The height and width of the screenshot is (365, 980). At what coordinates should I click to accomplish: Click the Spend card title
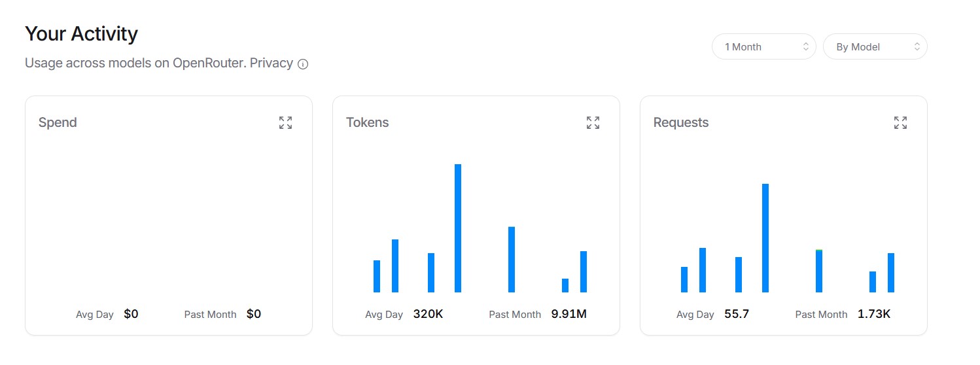pos(58,122)
